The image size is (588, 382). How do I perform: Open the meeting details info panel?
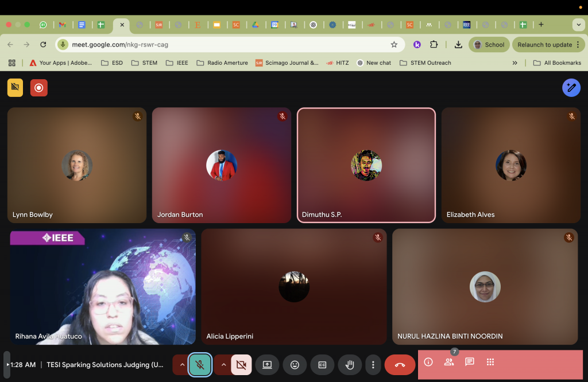point(428,362)
